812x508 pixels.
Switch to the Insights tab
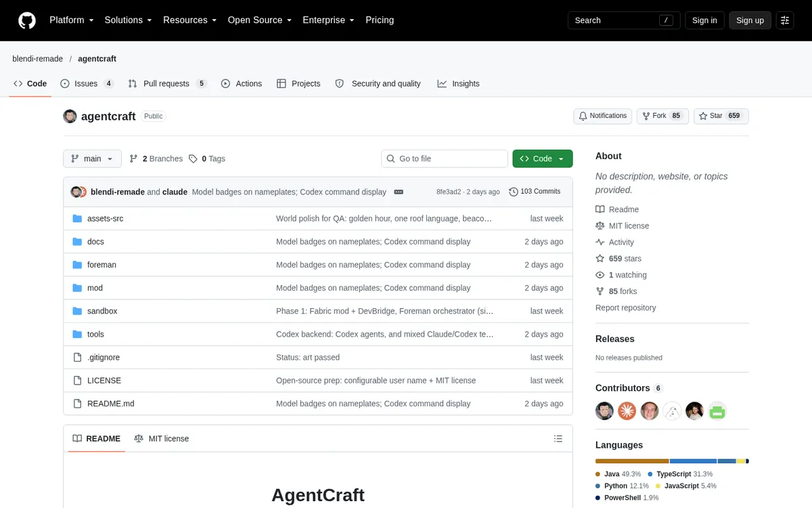coord(458,83)
